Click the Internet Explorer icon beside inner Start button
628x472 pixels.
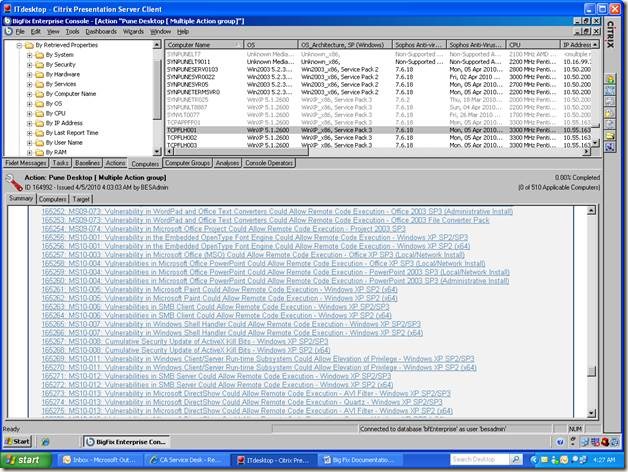point(45,442)
